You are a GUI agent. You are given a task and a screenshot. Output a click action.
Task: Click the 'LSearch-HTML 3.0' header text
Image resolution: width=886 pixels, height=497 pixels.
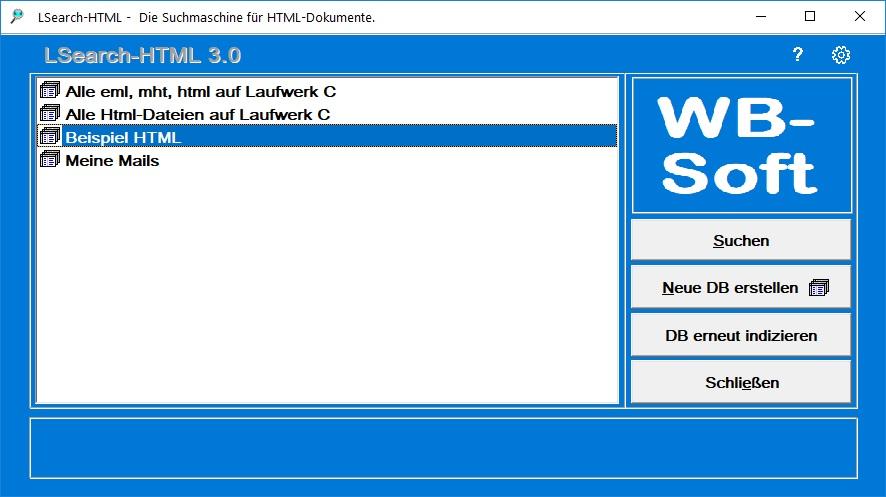(143, 56)
